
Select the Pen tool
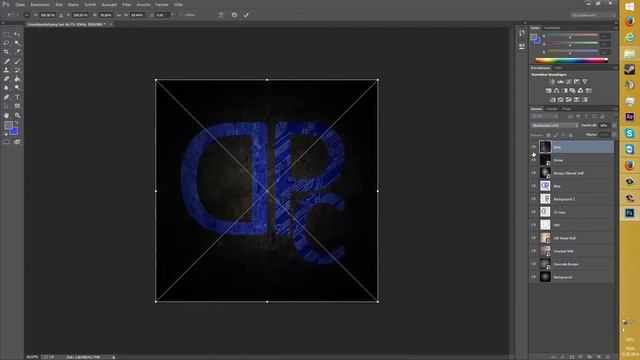coord(6,97)
